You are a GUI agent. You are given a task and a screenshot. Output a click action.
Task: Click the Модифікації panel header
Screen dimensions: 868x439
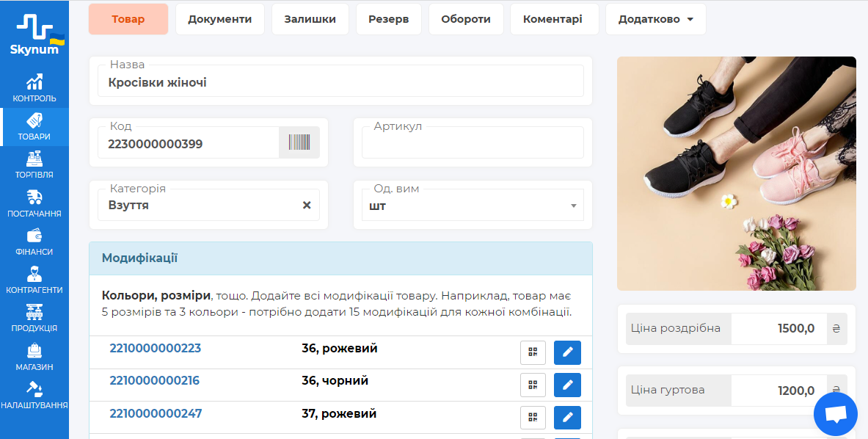[340, 258]
